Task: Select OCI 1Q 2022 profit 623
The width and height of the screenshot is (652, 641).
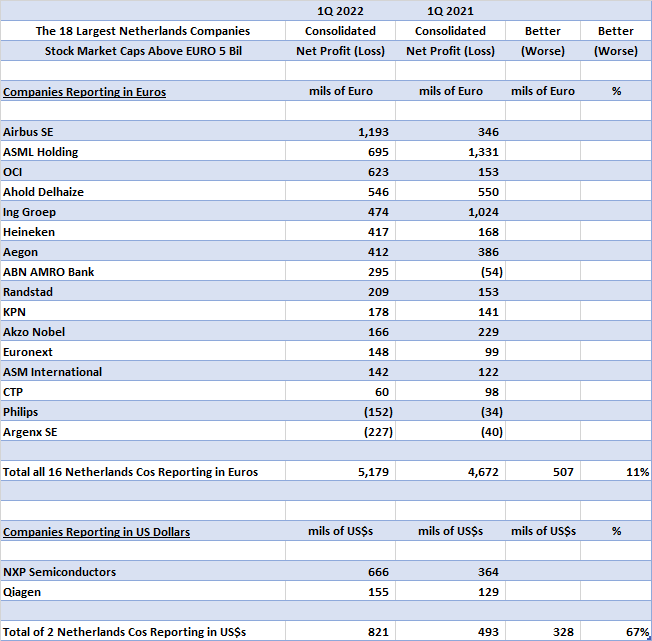Action: [378, 172]
